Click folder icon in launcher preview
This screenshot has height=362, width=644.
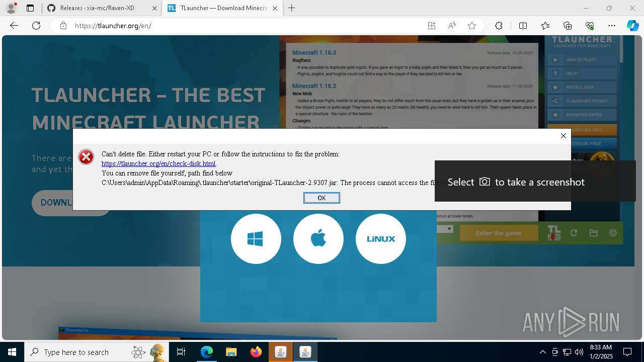[x=594, y=233]
